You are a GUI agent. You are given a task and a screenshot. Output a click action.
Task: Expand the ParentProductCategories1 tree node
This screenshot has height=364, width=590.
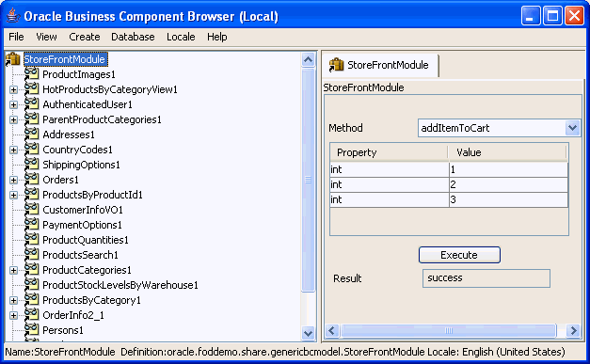[x=13, y=119]
